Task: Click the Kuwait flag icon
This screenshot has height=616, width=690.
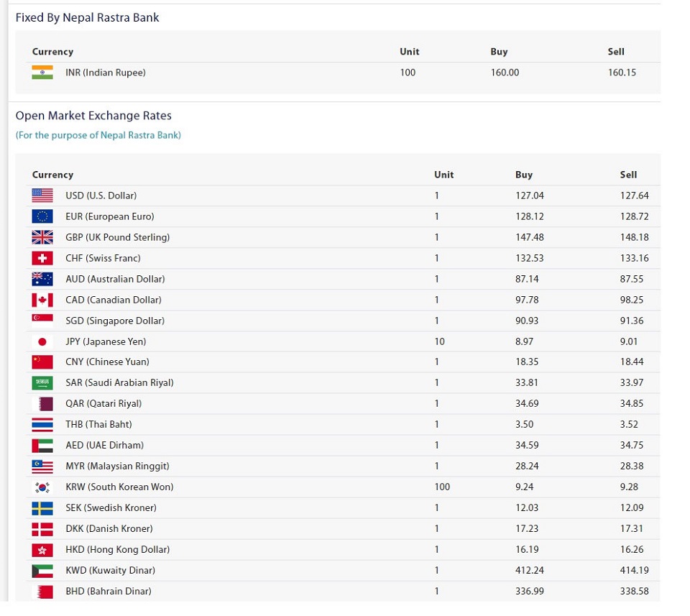Action: point(42,571)
